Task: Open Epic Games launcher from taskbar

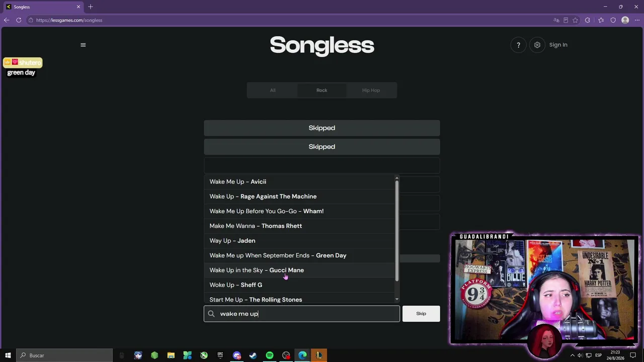Action: point(220,355)
